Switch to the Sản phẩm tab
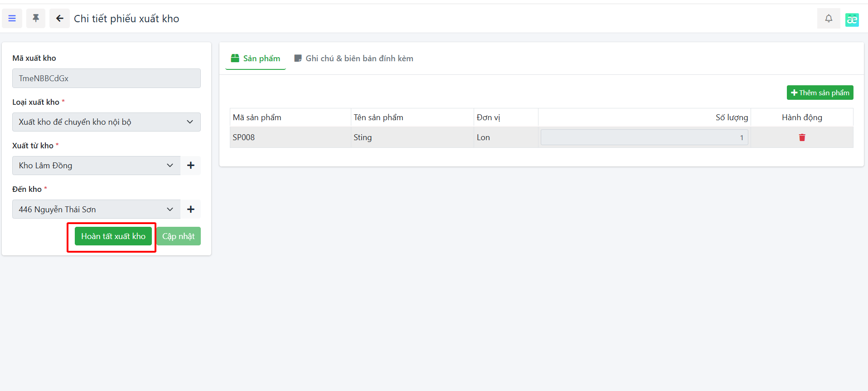This screenshot has width=868, height=391. coord(256,59)
